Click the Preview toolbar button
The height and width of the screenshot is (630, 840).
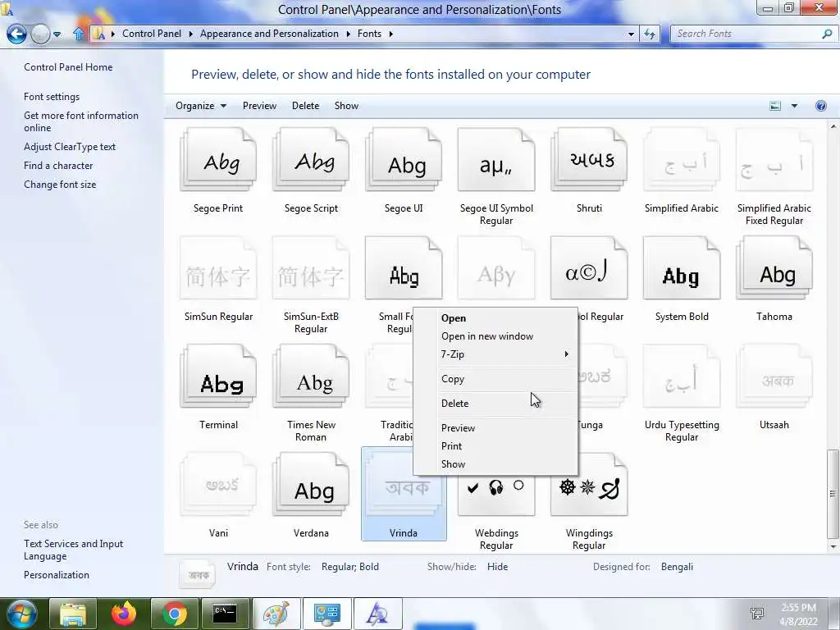point(259,106)
